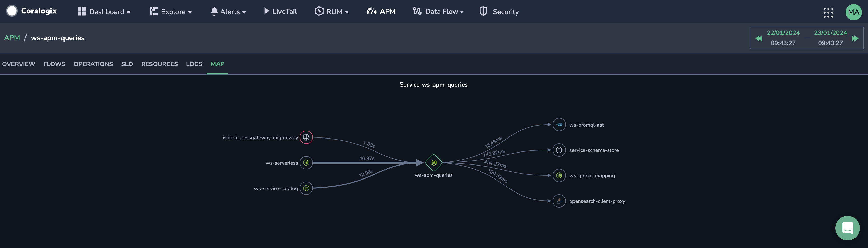The image size is (868, 248).
Task: Click the RUM cube icon
Action: [319, 11]
